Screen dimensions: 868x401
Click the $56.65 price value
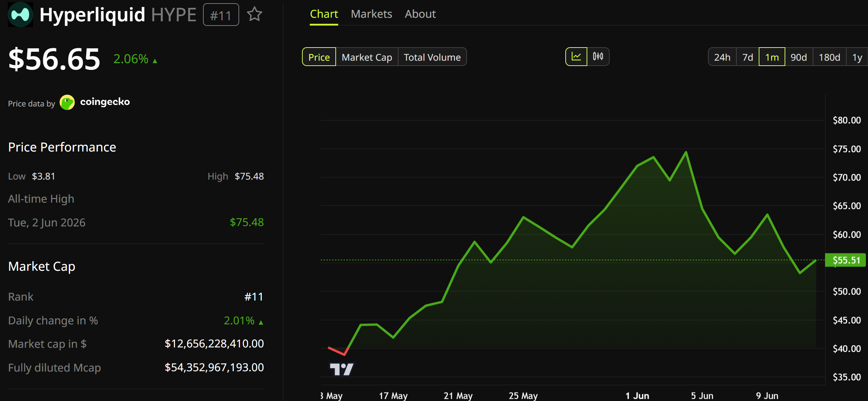(x=54, y=59)
